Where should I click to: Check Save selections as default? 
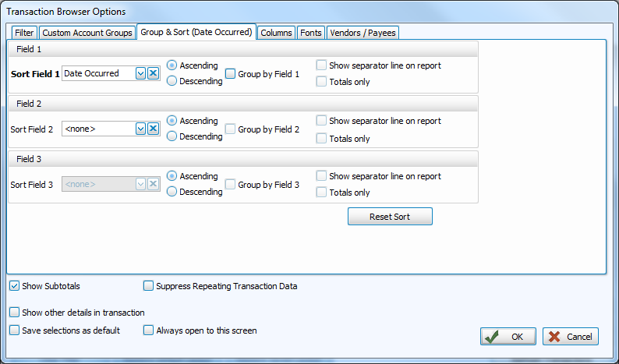15,330
